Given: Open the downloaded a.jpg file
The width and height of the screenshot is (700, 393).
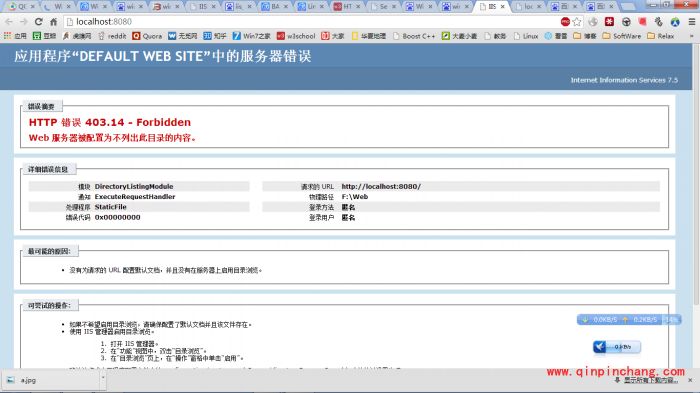Looking at the screenshot, I should (49, 380).
